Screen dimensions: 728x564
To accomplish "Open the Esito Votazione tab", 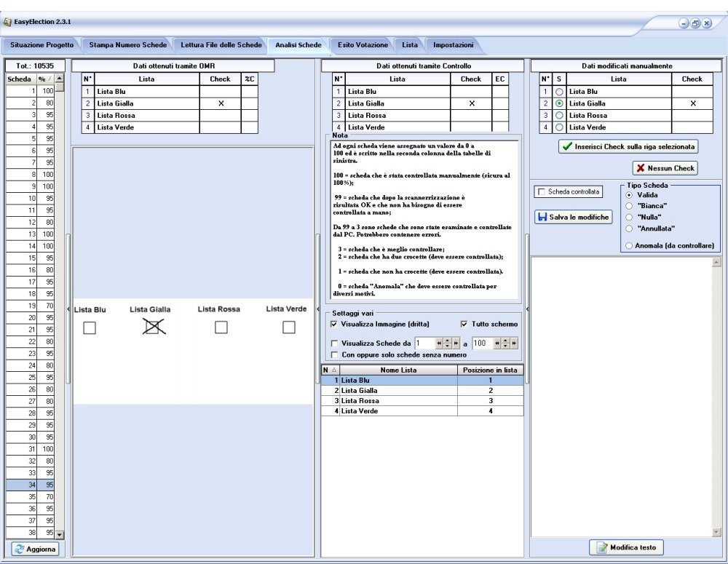I will click(x=363, y=45).
